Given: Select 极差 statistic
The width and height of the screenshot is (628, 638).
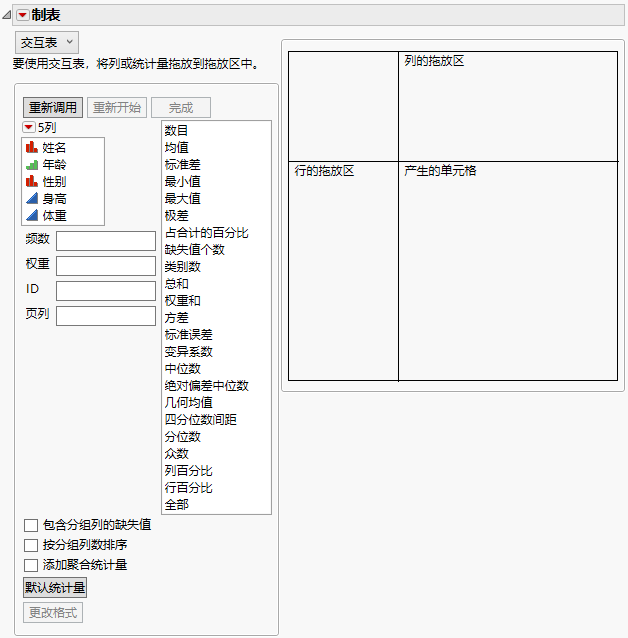Looking at the screenshot, I should pyautogui.click(x=176, y=216).
